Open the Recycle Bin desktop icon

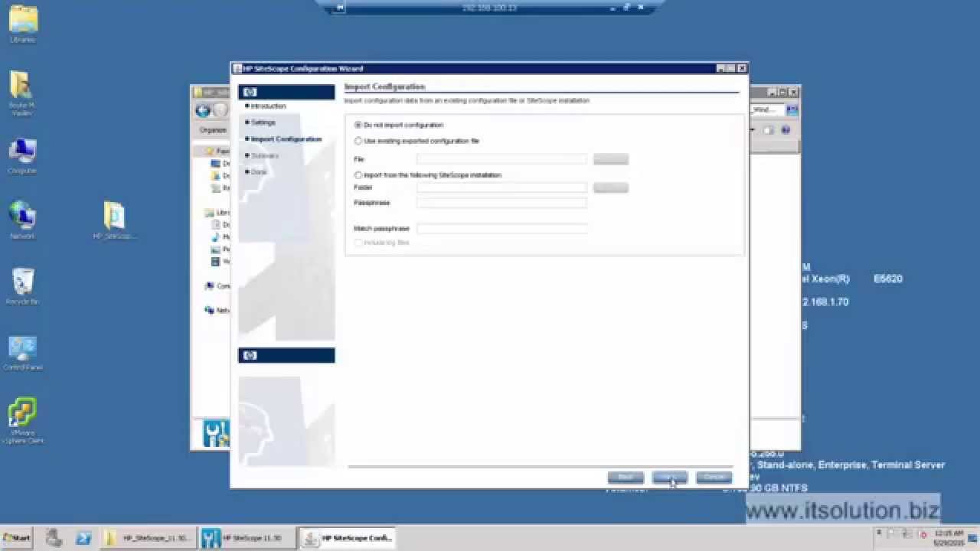pos(22,286)
